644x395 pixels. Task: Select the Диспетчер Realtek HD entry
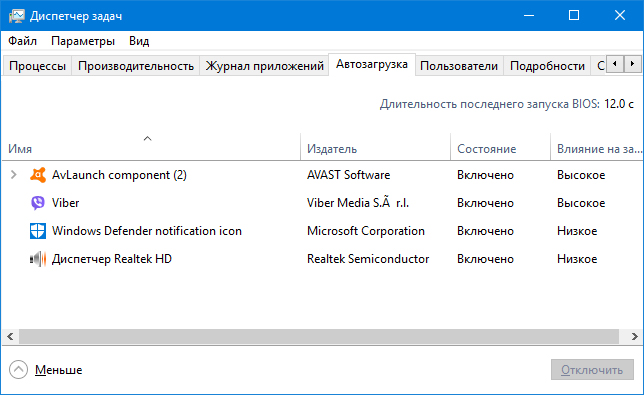tap(322, 259)
